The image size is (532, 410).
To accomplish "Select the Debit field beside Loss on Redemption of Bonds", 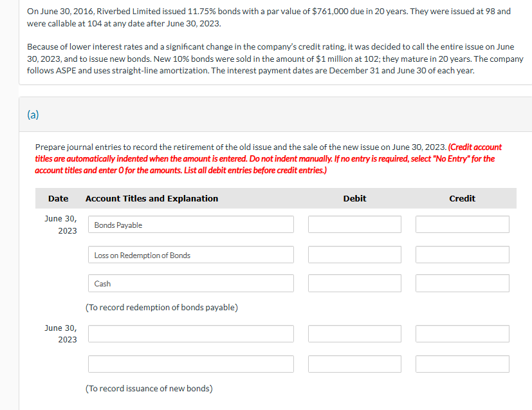I will tap(354, 254).
